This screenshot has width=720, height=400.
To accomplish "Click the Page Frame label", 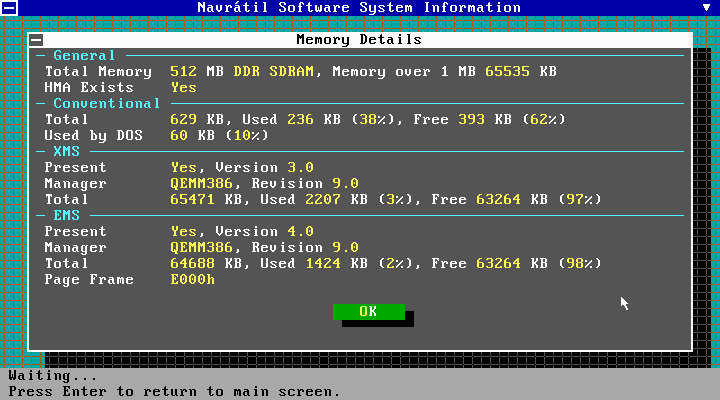I will point(89,280).
